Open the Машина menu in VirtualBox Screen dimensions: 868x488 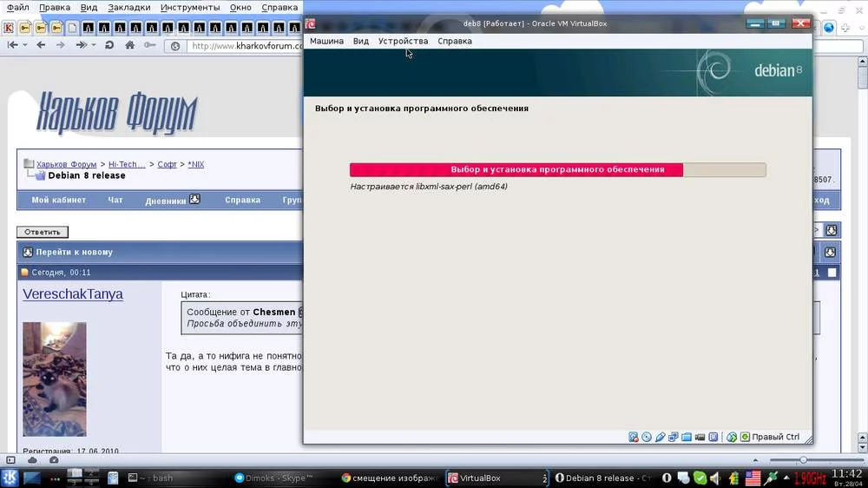tap(326, 41)
